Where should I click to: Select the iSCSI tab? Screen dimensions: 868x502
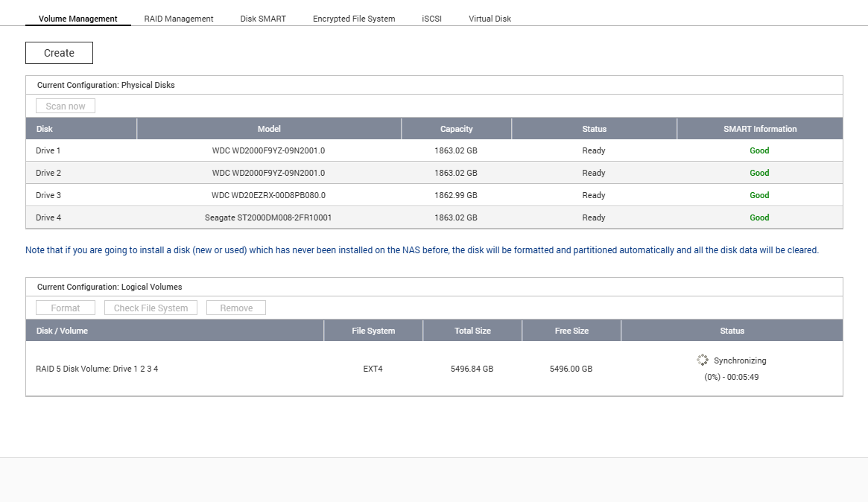[431, 19]
